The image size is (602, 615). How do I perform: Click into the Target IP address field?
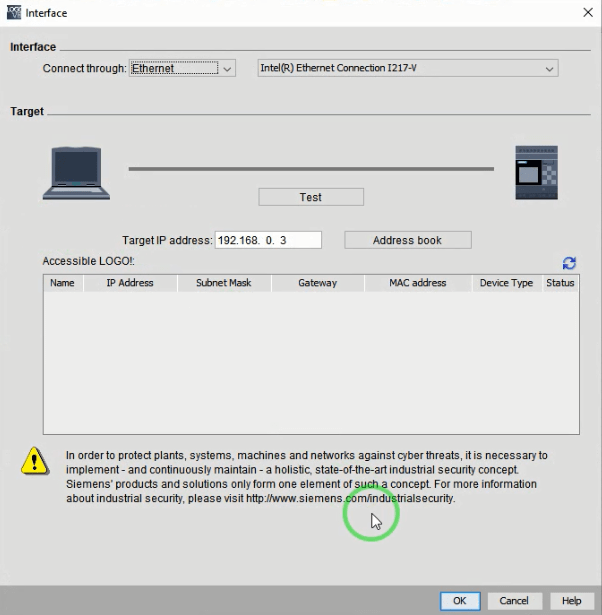click(x=267, y=240)
